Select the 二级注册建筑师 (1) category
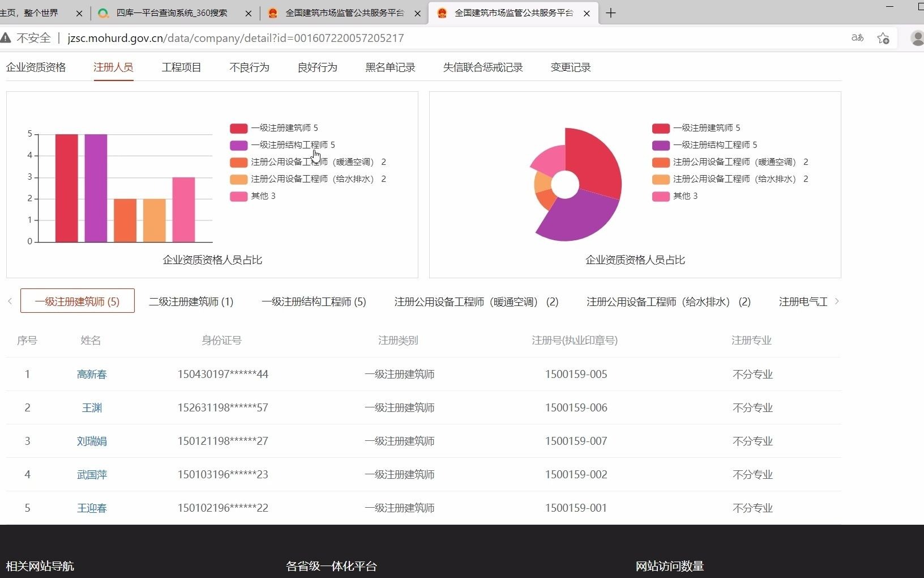 [x=191, y=301]
